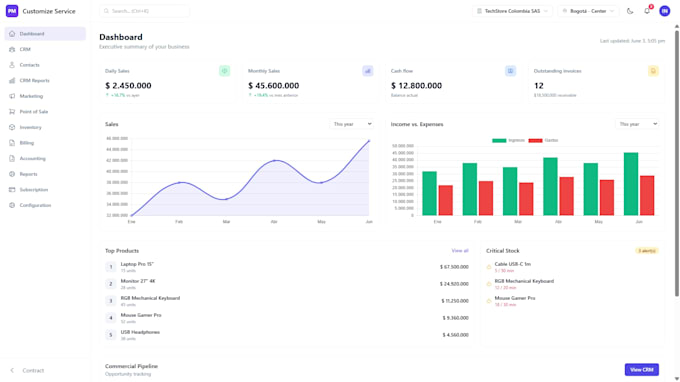Click the Inventory box icon
The width and height of the screenshot is (680, 382).
[x=12, y=127]
